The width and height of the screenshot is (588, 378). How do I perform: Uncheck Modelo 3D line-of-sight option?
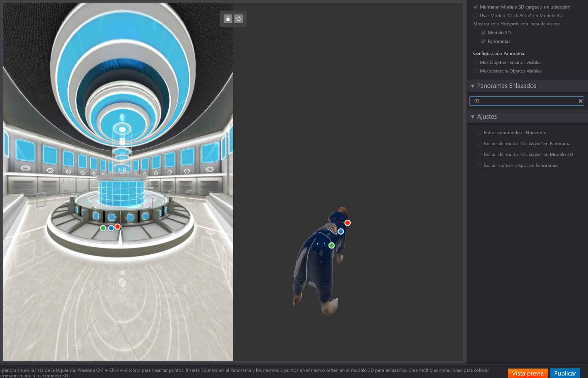pos(483,33)
